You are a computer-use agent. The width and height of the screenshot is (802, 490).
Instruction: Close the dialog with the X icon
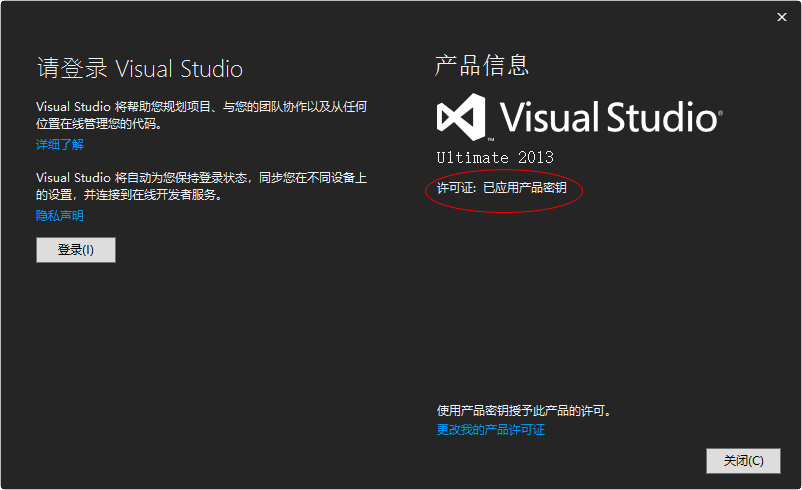pyautogui.click(x=781, y=17)
